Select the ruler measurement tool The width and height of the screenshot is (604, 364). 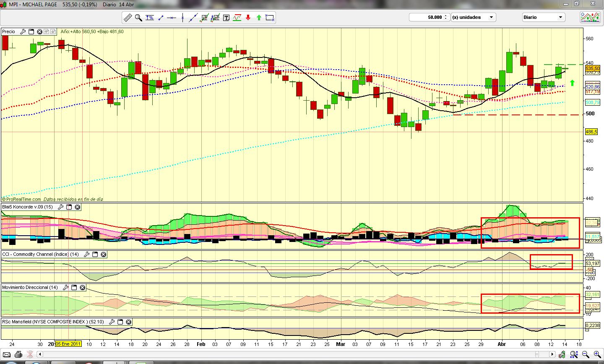[128, 18]
